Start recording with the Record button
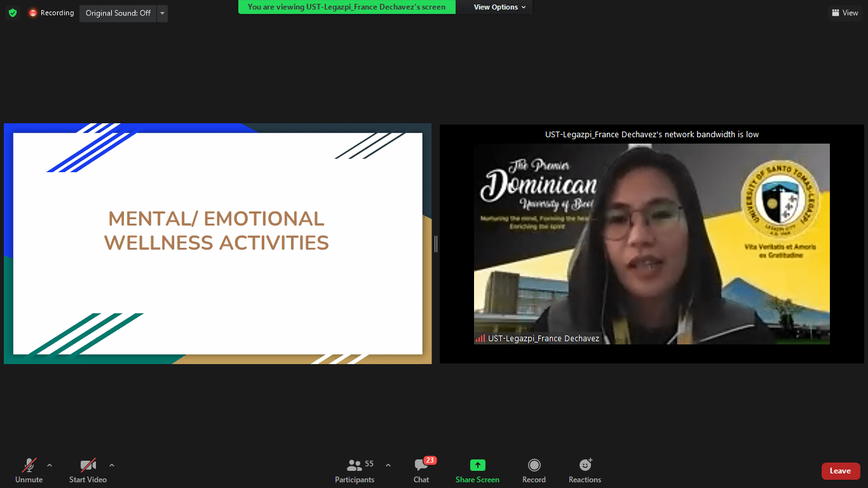The image size is (868, 488). pyautogui.click(x=534, y=471)
